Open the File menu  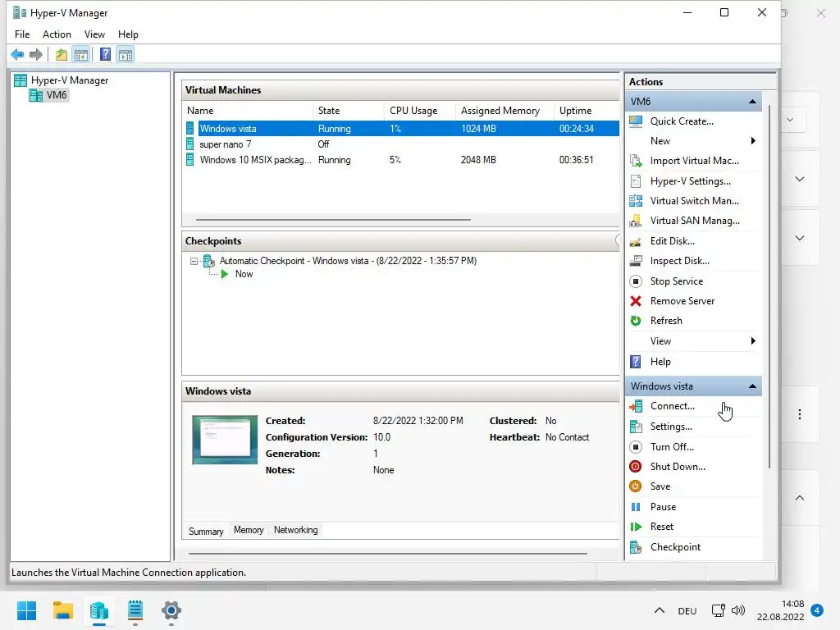pyautogui.click(x=22, y=34)
